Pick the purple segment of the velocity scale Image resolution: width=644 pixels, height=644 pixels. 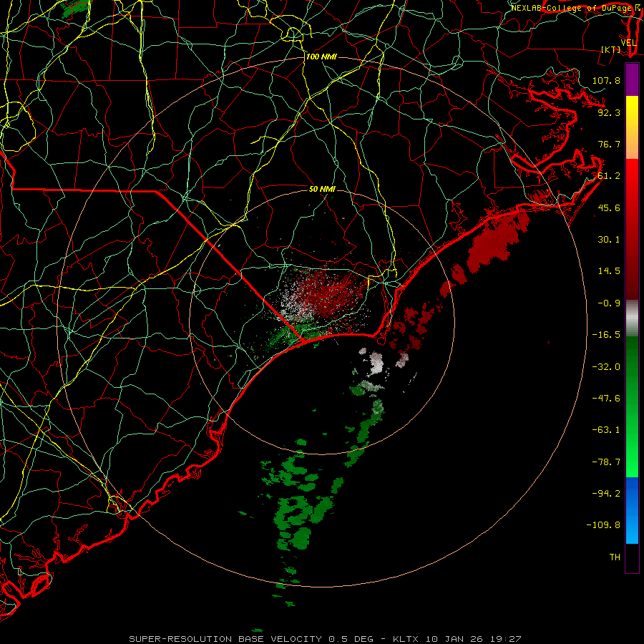tap(632, 80)
